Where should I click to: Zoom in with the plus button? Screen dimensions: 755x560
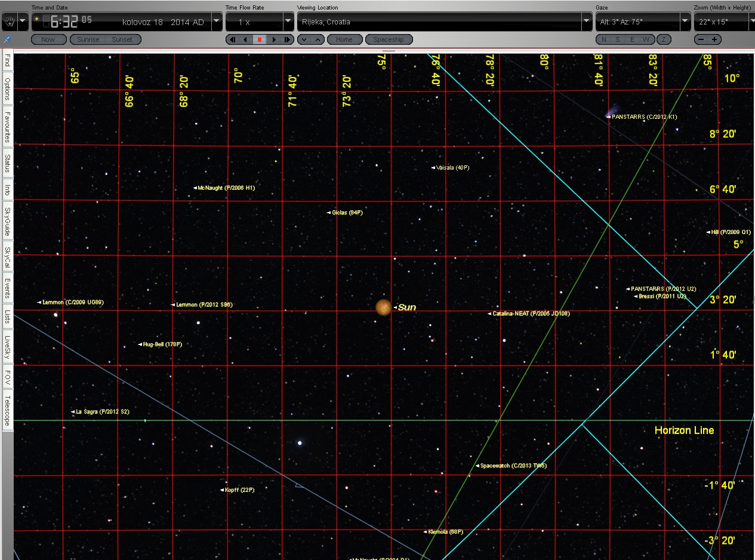pyautogui.click(x=714, y=39)
